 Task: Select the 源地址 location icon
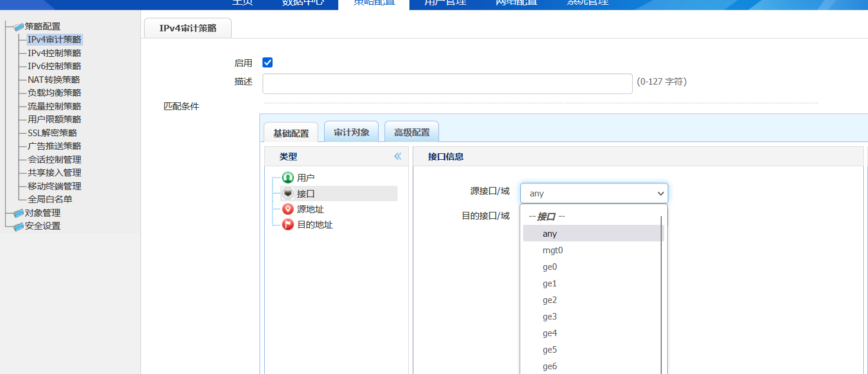coord(288,209)
